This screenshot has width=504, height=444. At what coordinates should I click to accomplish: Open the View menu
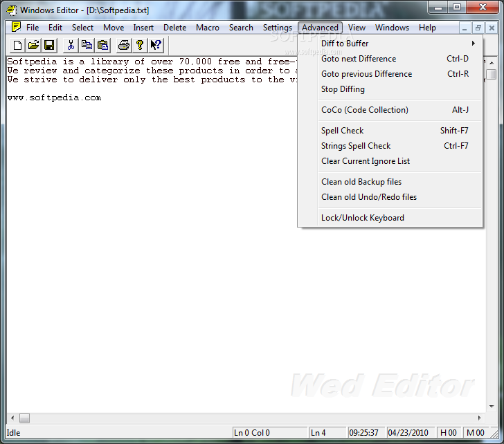pyautogui.click(x=357, y=28)
